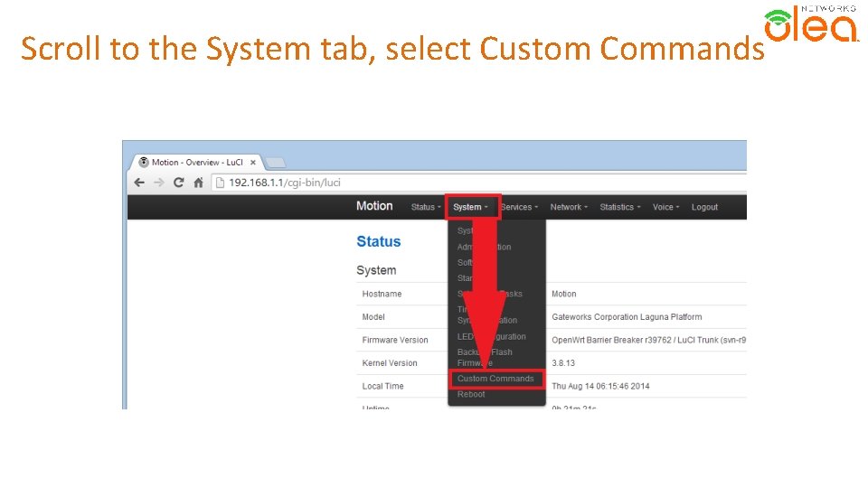
Task: Click the Logout link
Action: [x=704, y=207]
